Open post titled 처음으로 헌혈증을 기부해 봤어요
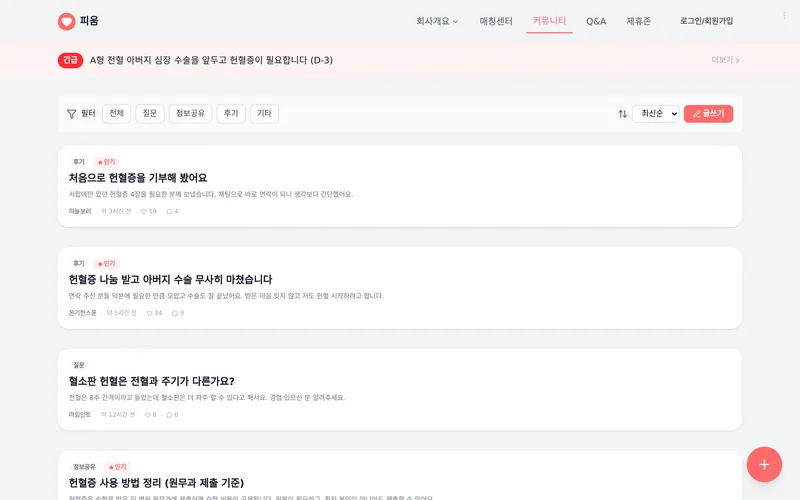Viewport: 800px width, 500px height. 138,178
